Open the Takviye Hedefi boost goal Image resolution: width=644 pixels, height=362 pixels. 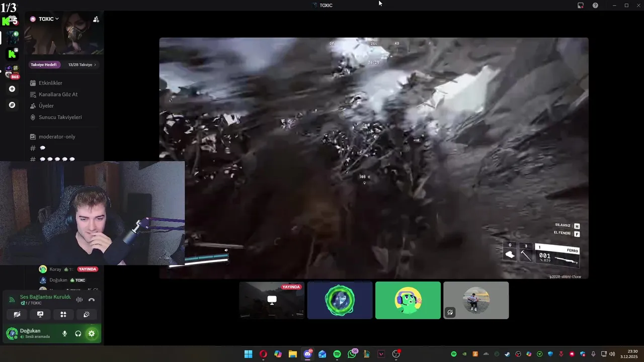(x=44, y=64)
